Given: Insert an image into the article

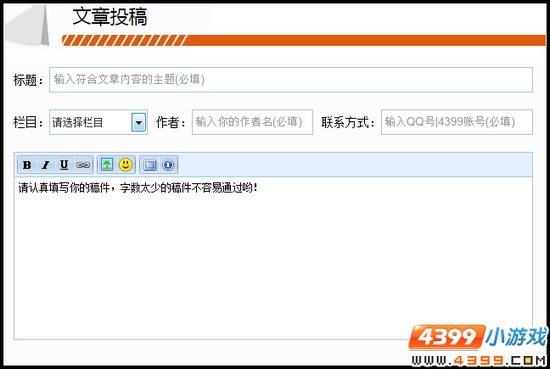Looking at the screenshot, I should [x=107, y=165].
